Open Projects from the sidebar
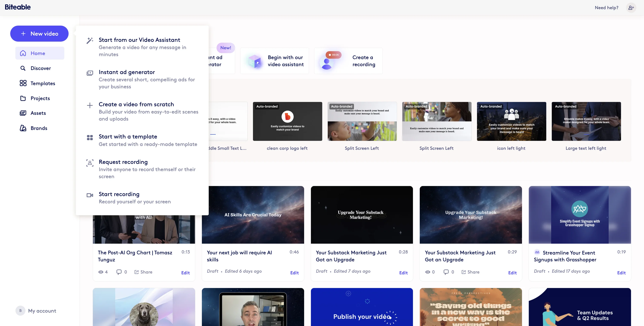Screen dimensions: 644x326 point(40,98)
